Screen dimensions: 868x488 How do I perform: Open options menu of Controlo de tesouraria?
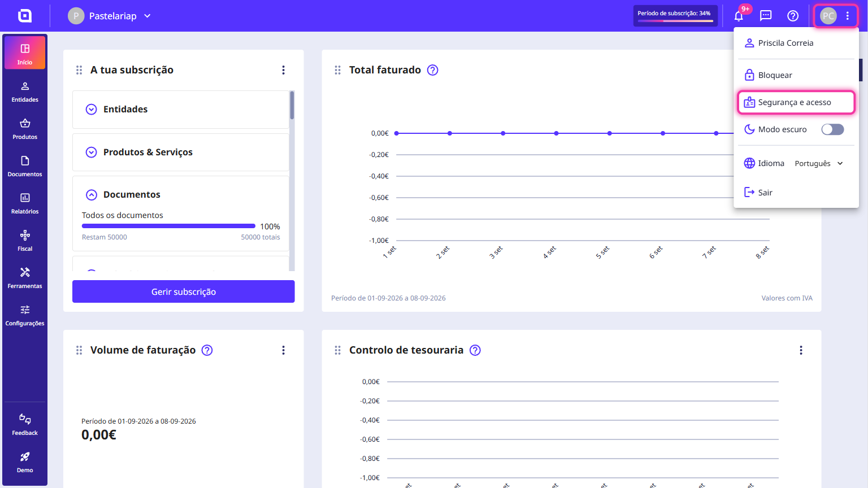pyautogui.click(x=801, y=350)
